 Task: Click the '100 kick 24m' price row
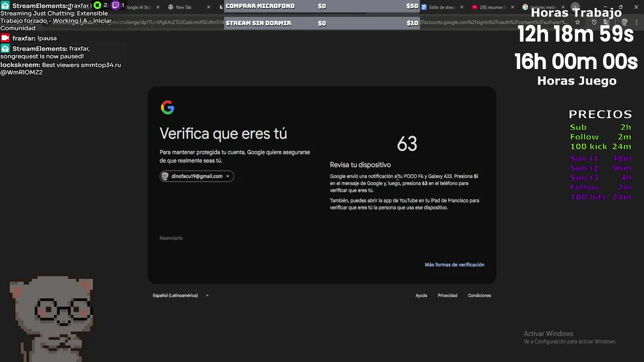(600, 147)
